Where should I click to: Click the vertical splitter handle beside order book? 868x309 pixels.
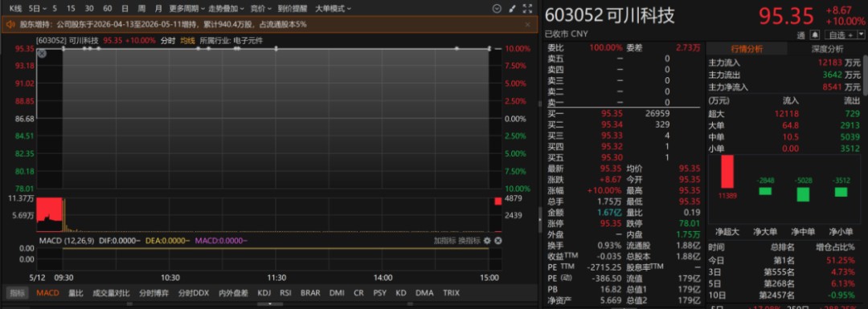click(540, 219)
